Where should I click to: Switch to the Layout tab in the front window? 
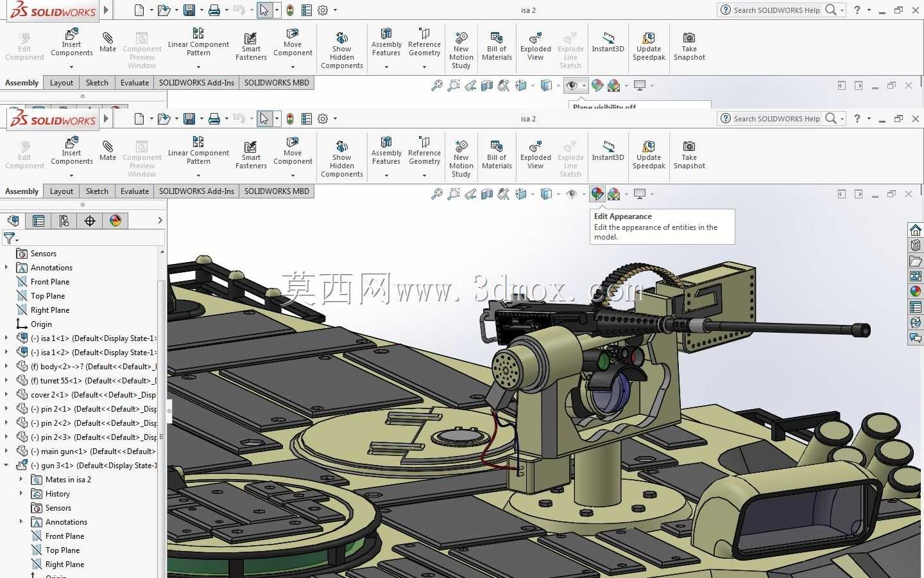[x=62, y=191]
